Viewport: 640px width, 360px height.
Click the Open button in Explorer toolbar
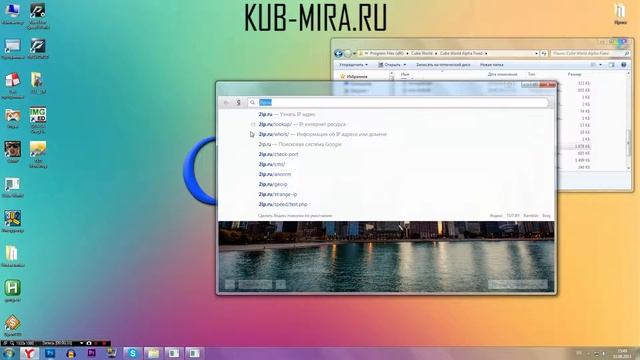click(x=389, y=65)
